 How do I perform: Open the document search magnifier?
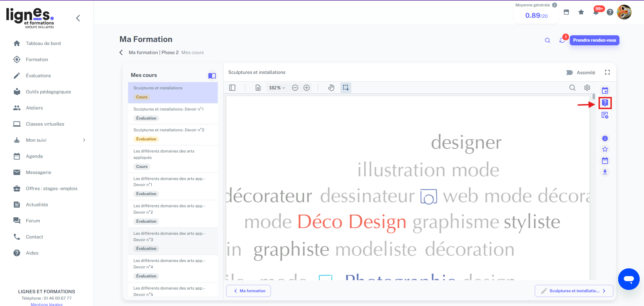click(572, 87)
